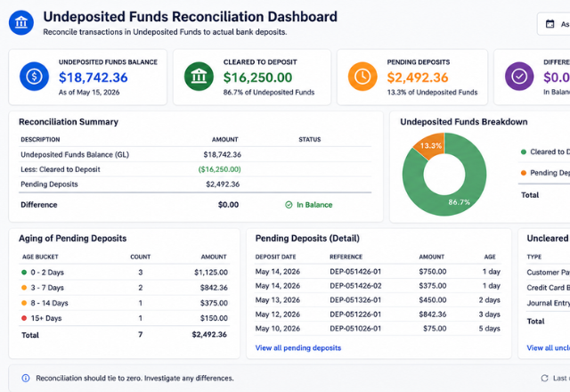This screenshot has width=570, height=392.
Task: Select DEP-051226-01 reference
Action: 355,314
